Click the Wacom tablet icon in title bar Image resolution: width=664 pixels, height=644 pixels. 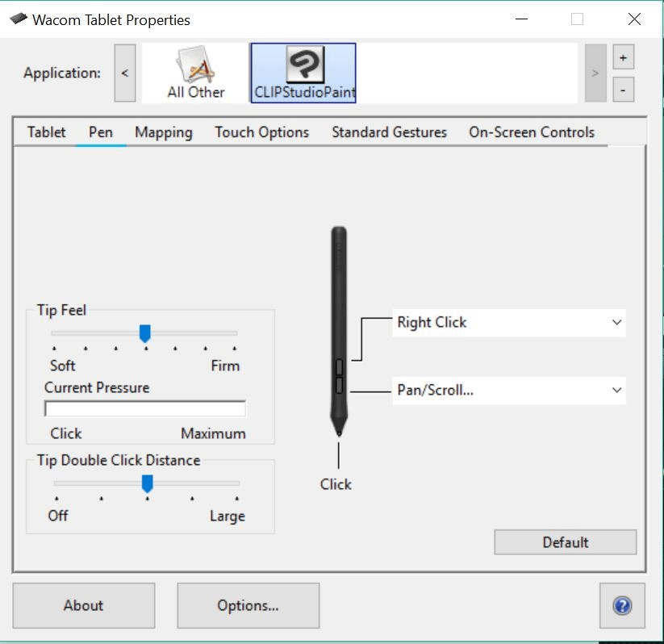coord(19,19)
